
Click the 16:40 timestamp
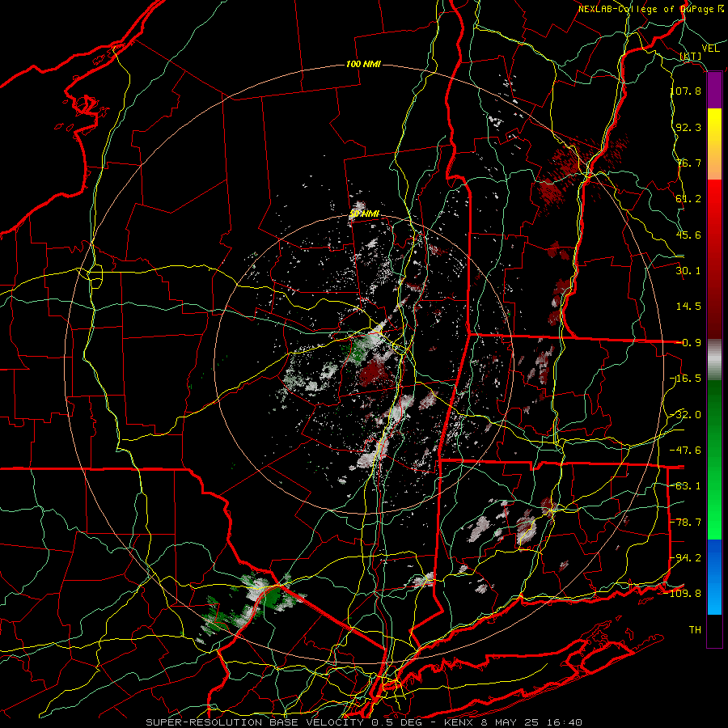coord(565,722)
